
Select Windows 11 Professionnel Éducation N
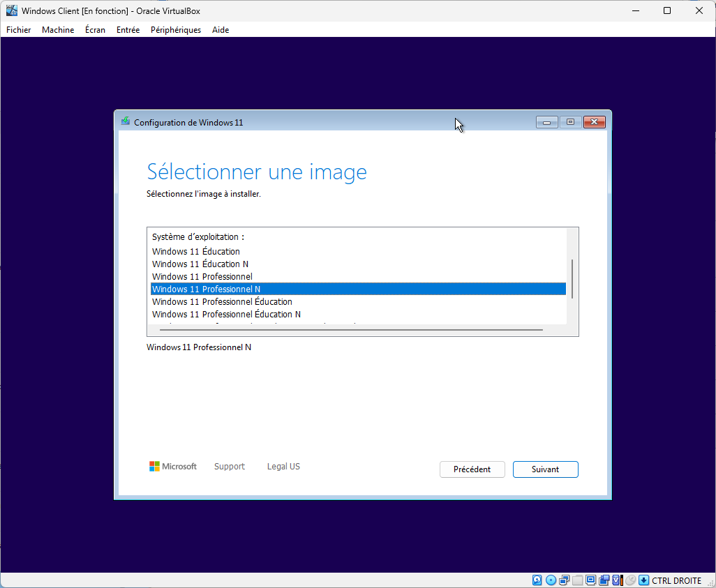tap(359, 314)
